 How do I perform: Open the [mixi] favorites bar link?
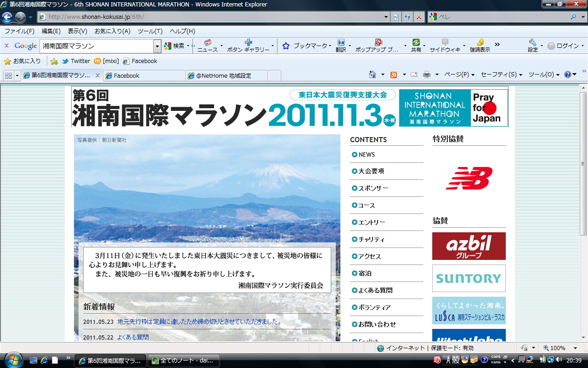click(x=106, y=61)
